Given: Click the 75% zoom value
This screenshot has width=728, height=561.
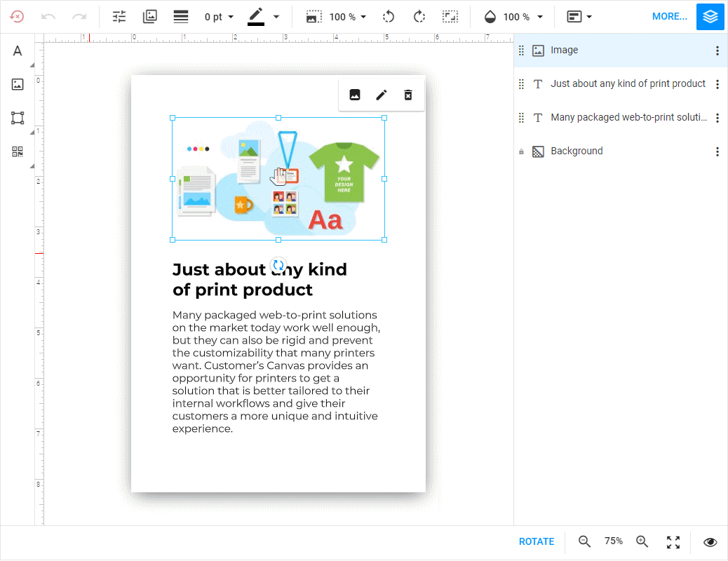Looking at the screenshot, I should (613, 541).
